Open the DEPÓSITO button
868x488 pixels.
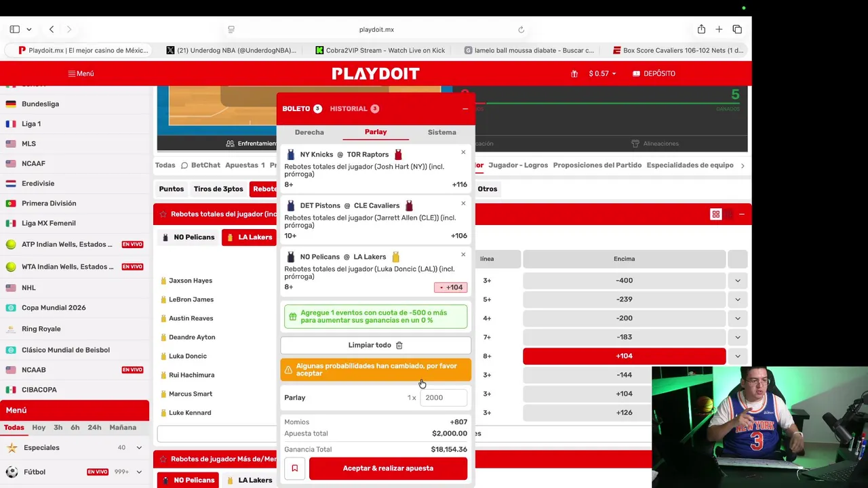click(x=654, y=73)
